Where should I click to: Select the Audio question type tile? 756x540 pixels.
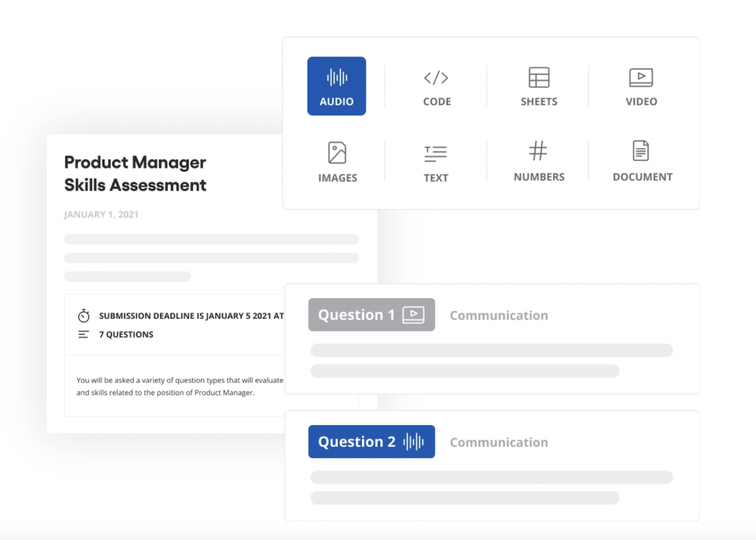pos(337,86)
